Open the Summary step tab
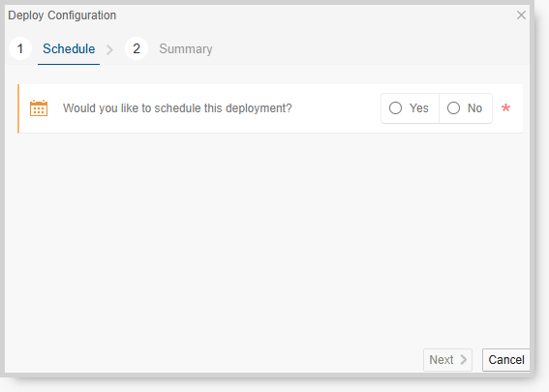 click(186, 48)
